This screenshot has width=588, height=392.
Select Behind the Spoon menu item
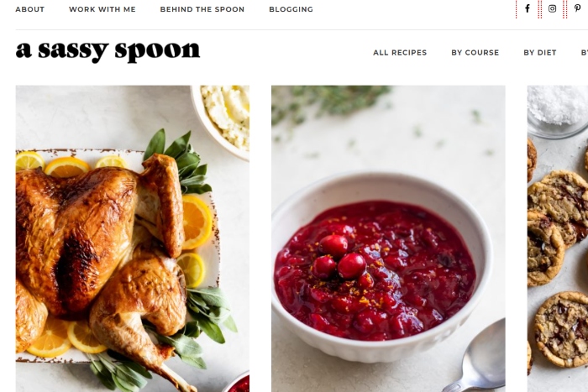(202, 9)
